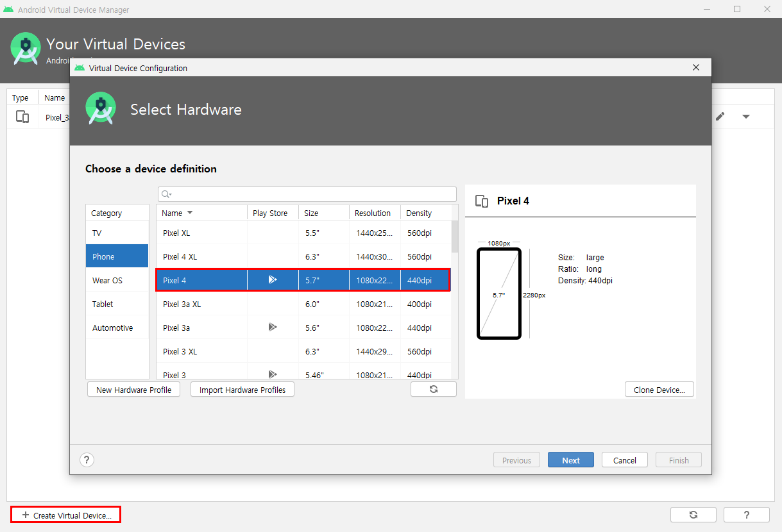
Task: Click Import Hardware Profiles button
Action: coord(242,389)
